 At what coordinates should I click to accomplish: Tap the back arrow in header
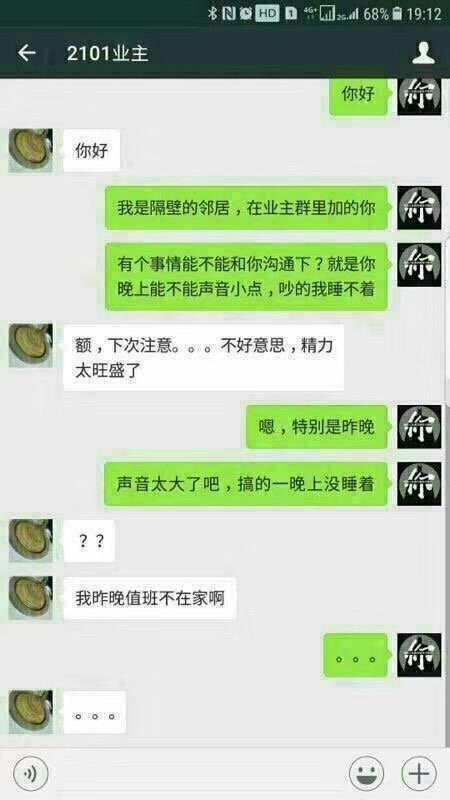coord(27,53)
